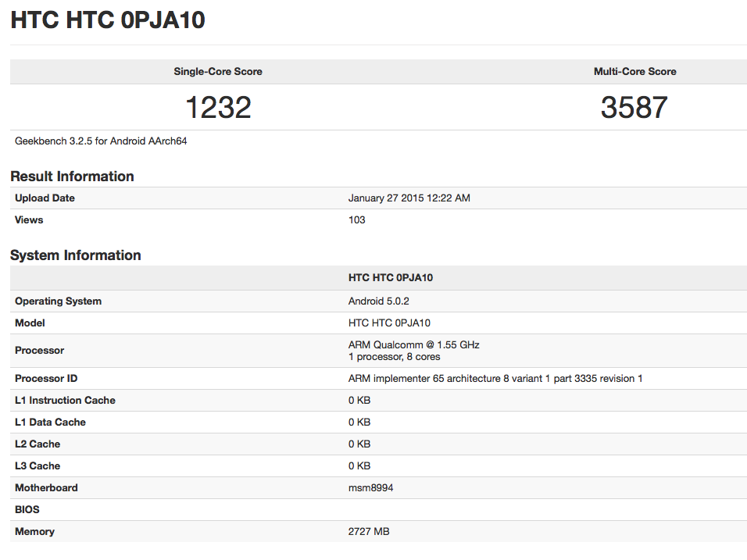The width and height of the screenshot is (747, 560).
Task: Click the HTC HTC 0PJA10 page title
Action: click(x=108, y=20)
